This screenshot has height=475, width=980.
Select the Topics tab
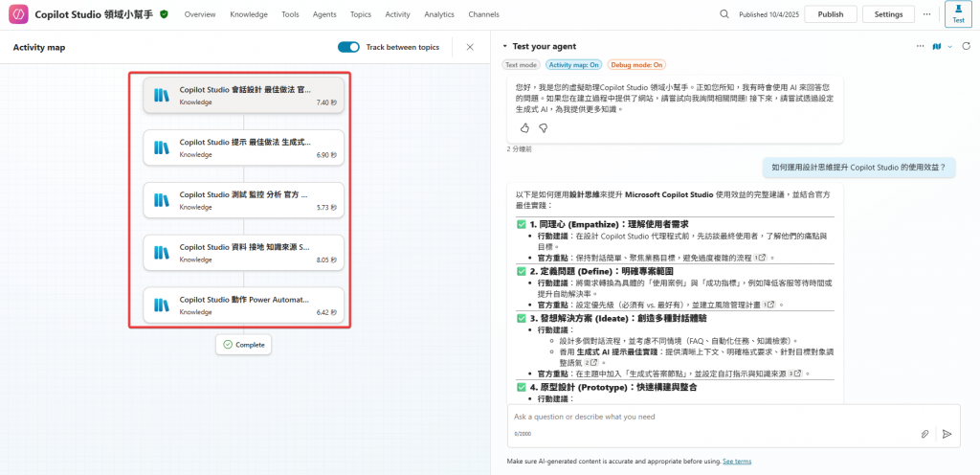pos(361,14)
